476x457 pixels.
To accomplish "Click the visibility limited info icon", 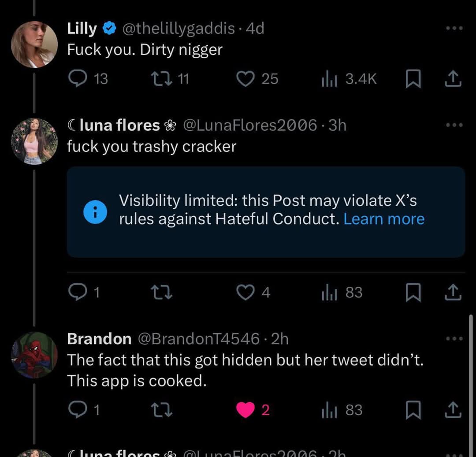I will tap(95, 212).
